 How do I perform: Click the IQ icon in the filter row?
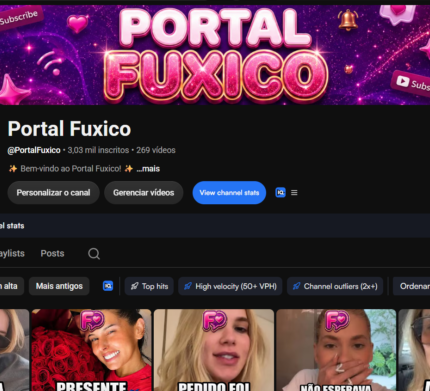[x=108, y=286]
